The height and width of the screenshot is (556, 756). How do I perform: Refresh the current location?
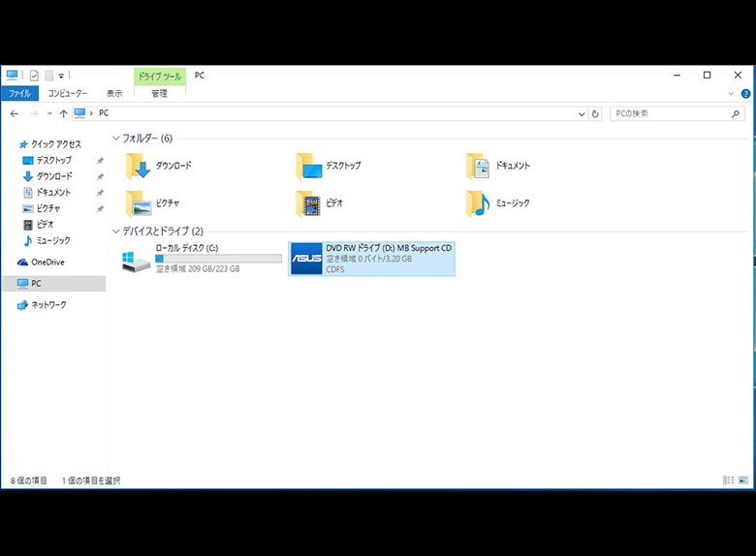[595, 113]
